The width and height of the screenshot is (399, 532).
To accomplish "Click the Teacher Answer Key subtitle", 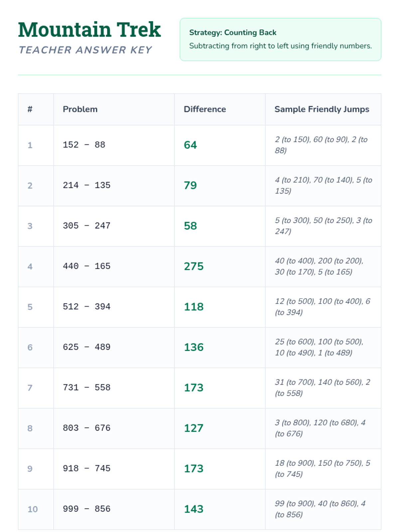I will 85,50.
